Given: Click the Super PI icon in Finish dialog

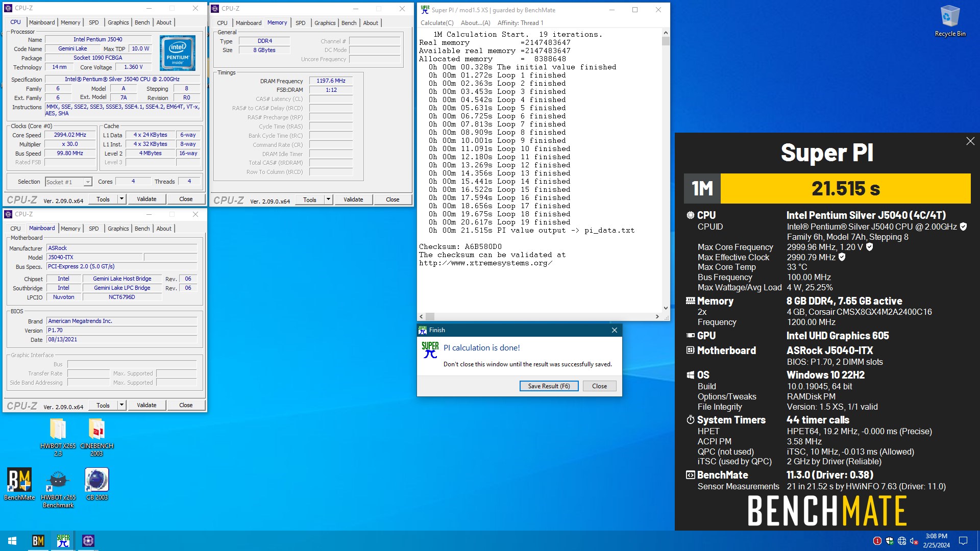Looking at the screenshot, I should pyautogui.click(x=430, y=350).
